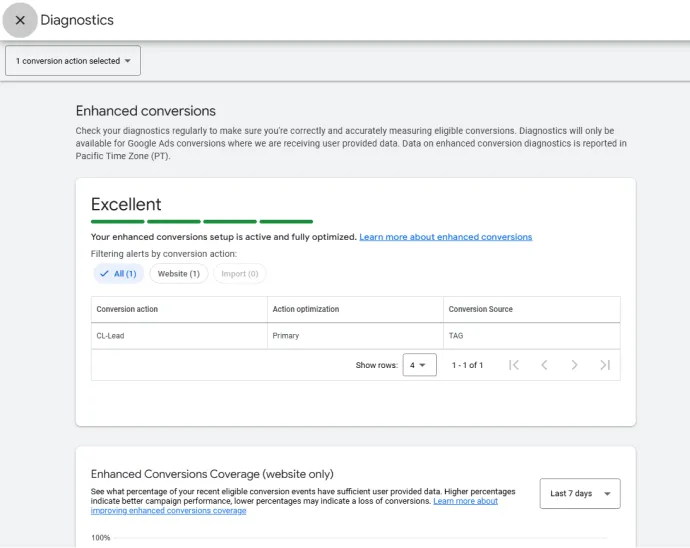The image size is (690, 548).
Task: Open Learn more about enhanced conversions link
Action: (x=445, y=237)
